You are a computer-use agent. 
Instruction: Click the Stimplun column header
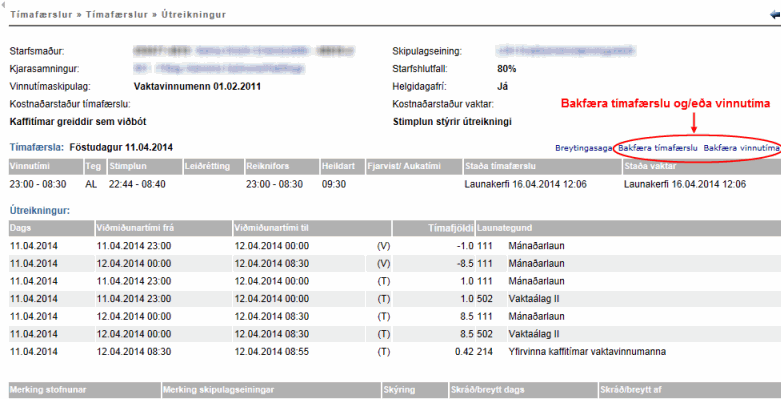144,166
